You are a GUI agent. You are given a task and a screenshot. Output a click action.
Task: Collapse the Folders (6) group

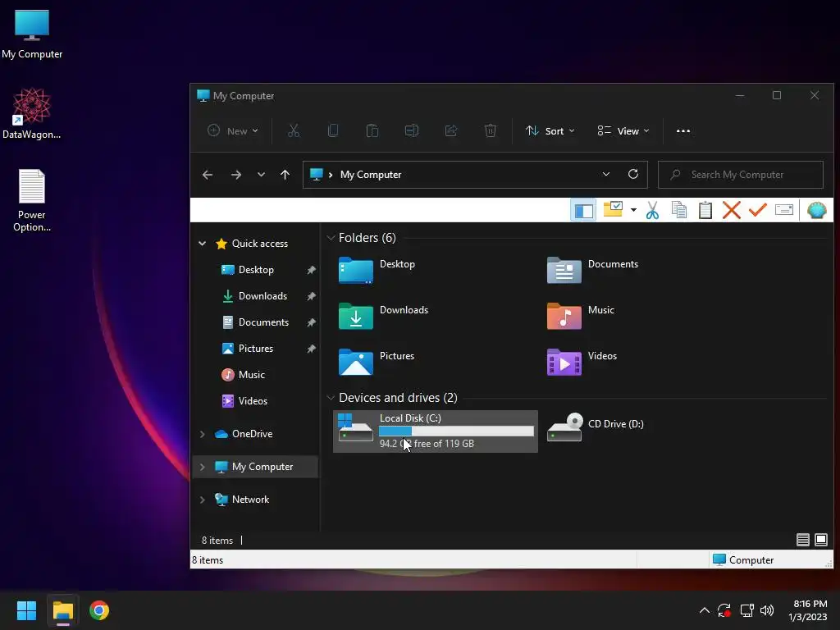point(331,237)
